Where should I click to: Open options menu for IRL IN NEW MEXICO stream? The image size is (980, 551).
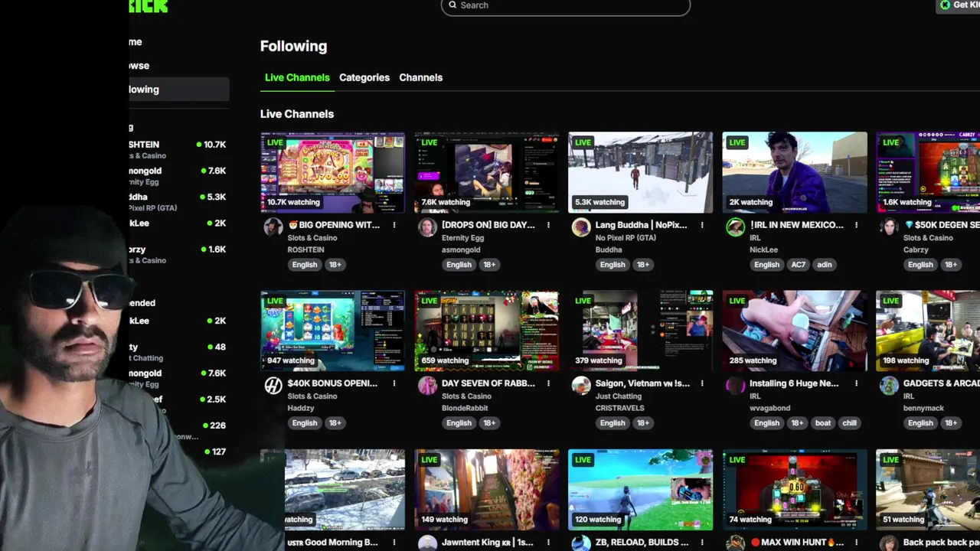[x=856, y=225]
